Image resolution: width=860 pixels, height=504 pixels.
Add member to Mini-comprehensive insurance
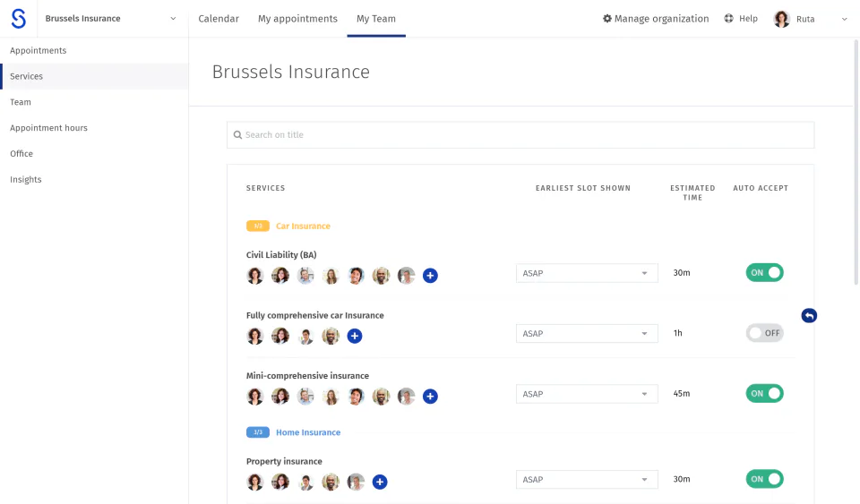430,396
